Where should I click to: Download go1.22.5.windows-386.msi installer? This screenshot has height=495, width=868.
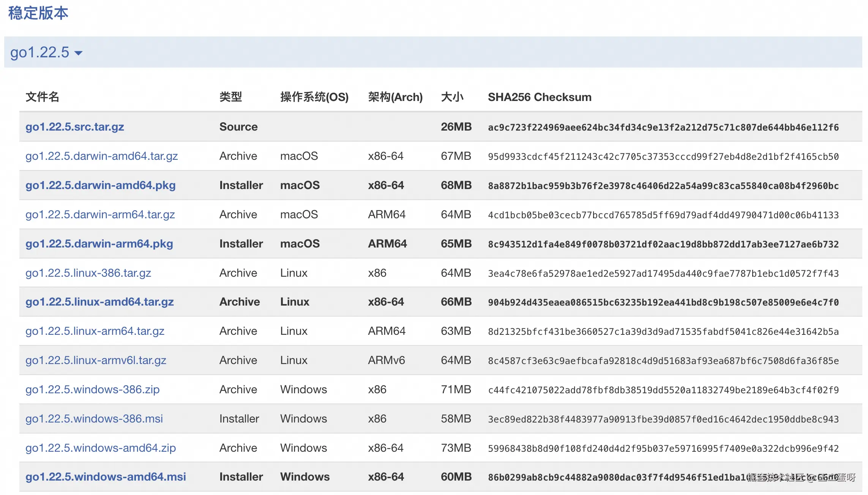pos(94,419)
